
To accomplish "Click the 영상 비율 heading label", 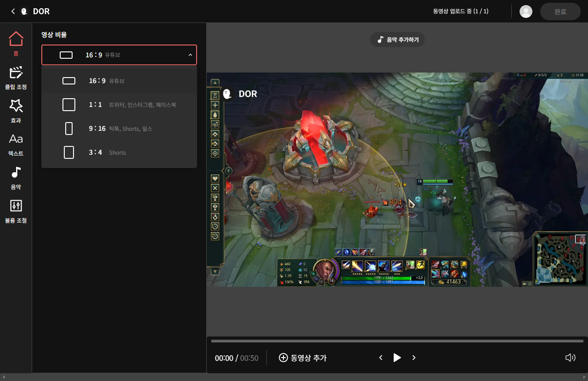I will (x=54, y=34).
